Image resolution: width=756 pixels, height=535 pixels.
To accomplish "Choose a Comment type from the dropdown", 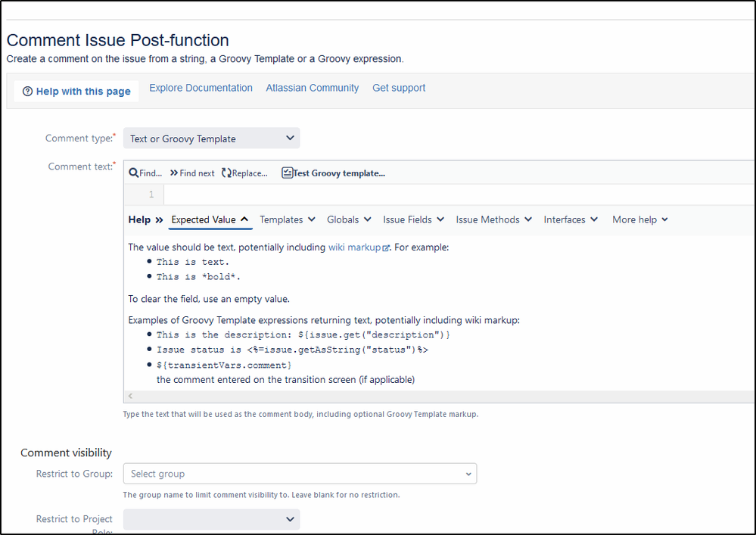I will coord(212,138).
